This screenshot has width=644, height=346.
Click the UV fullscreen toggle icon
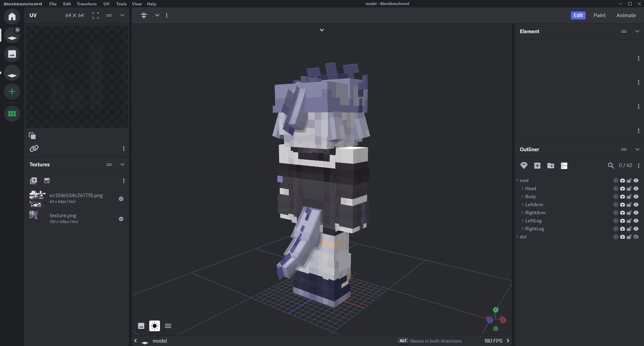(x=96, y=15)
